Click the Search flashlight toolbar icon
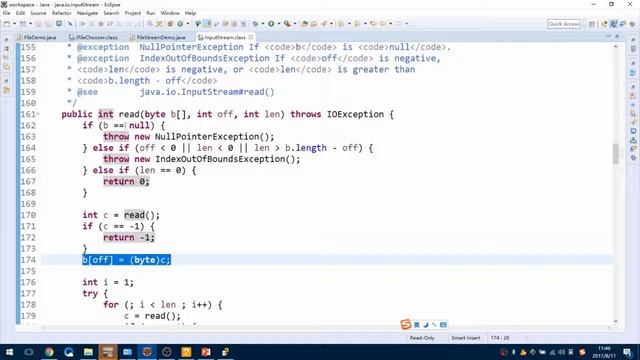640x360 pixels. 324,24
